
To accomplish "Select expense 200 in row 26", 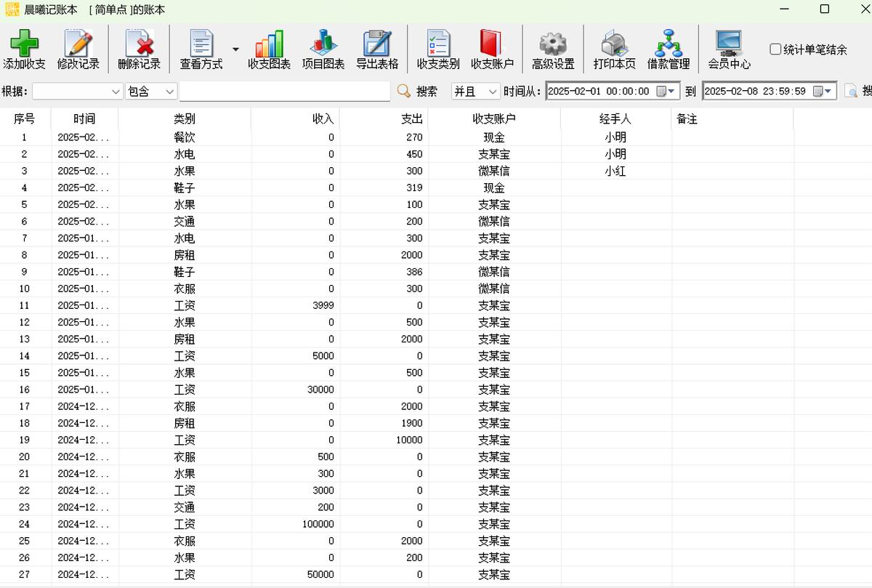I will 414,557.
